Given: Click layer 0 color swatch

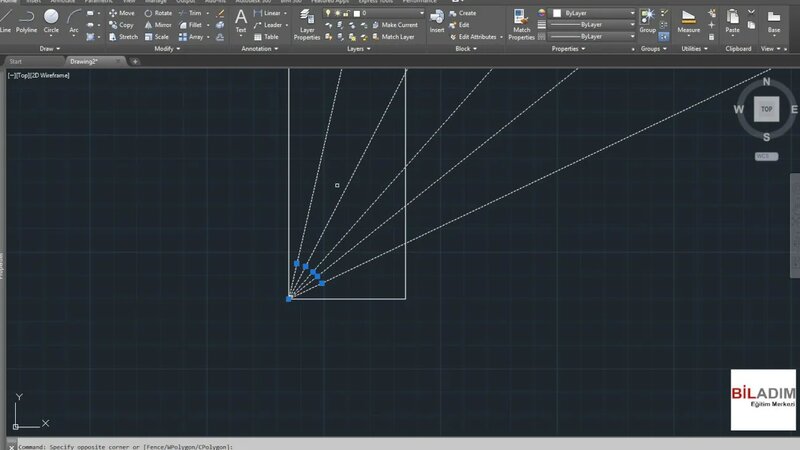Looking at the screenshot, I should (x=357, y=13).
